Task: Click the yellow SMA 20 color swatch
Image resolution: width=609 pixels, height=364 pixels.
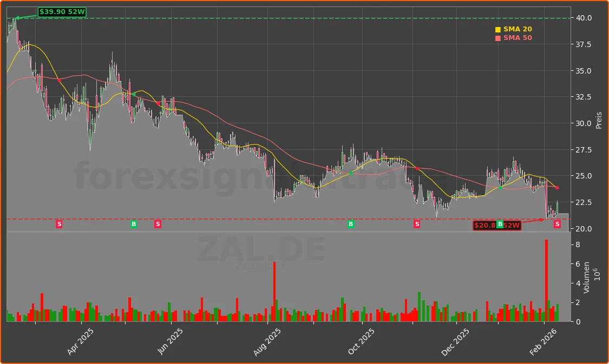Action: (x=497, y=29)
